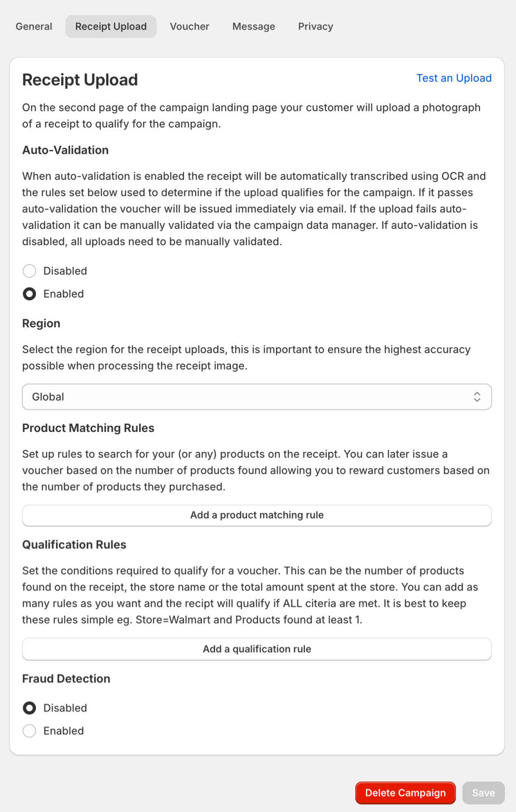Click the Receipt Upload page heading
516x812 pixels.
coord(80,80)
